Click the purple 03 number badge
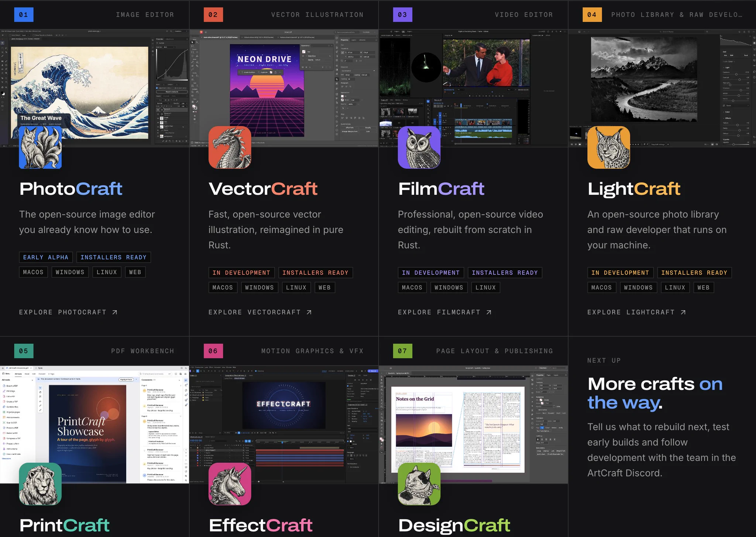This screenshot has height=537, width=756. click(x=402, y=15)
